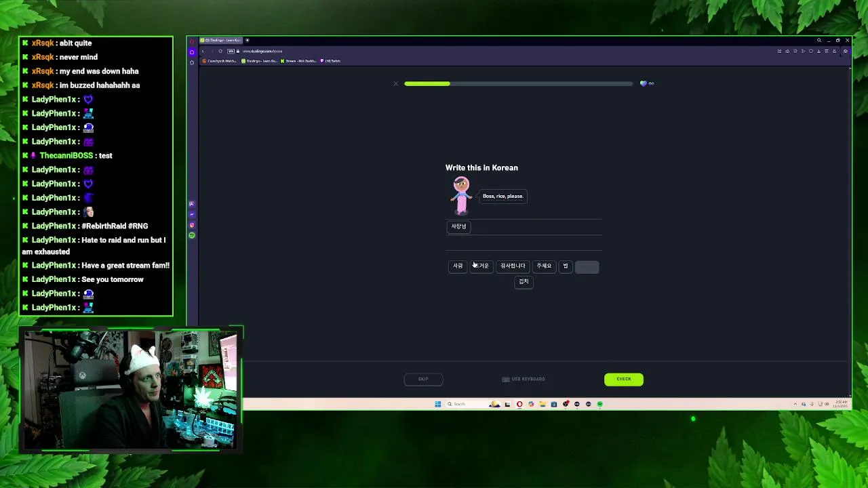Viewport: 868px width, 488px height.
Task: Open Spotify in the Opera sidebar
Action: click(x=192, y=235)
